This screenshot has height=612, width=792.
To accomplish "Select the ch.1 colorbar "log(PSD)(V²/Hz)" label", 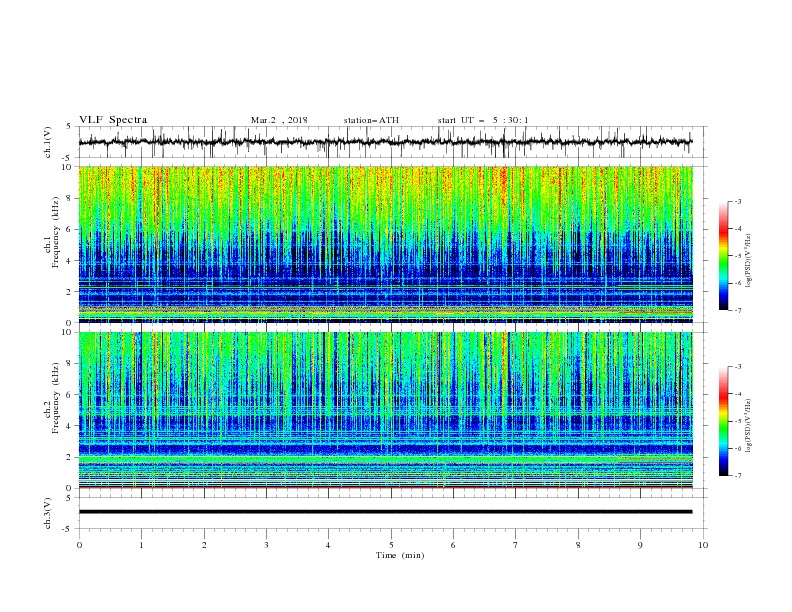I will [749, 261].
